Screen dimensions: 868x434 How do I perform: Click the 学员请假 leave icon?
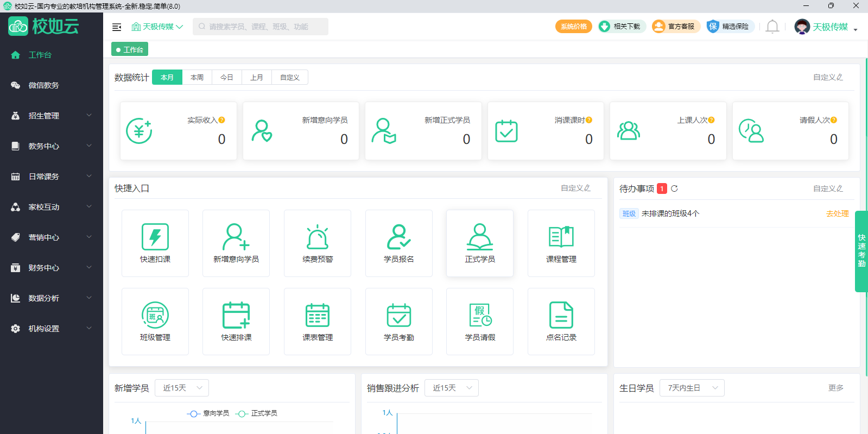480,316
